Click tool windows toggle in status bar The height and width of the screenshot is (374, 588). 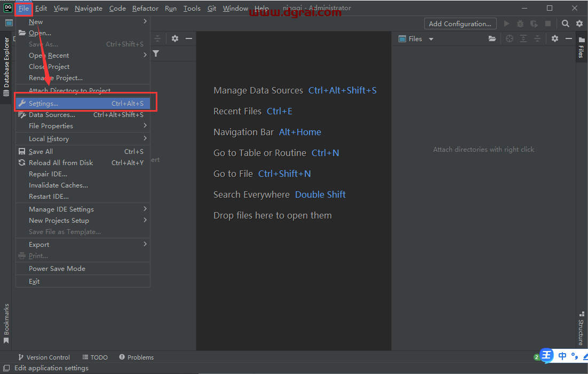6,368
